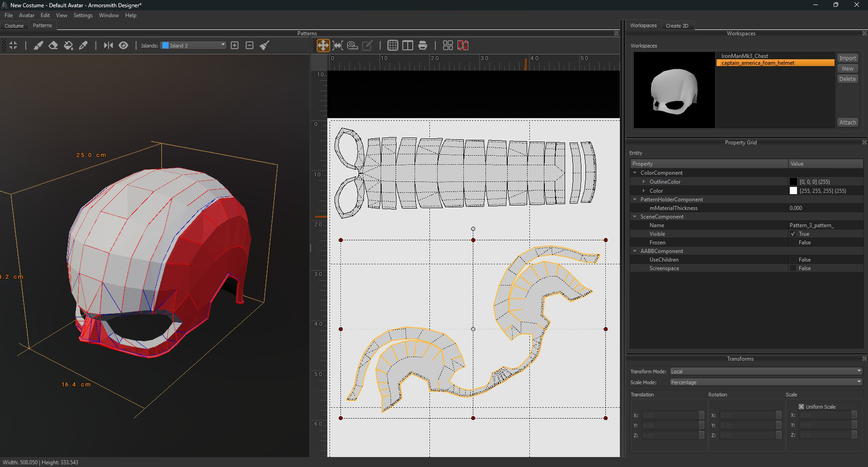Collapse the AABBComponent group

click(x=635, y=251)
